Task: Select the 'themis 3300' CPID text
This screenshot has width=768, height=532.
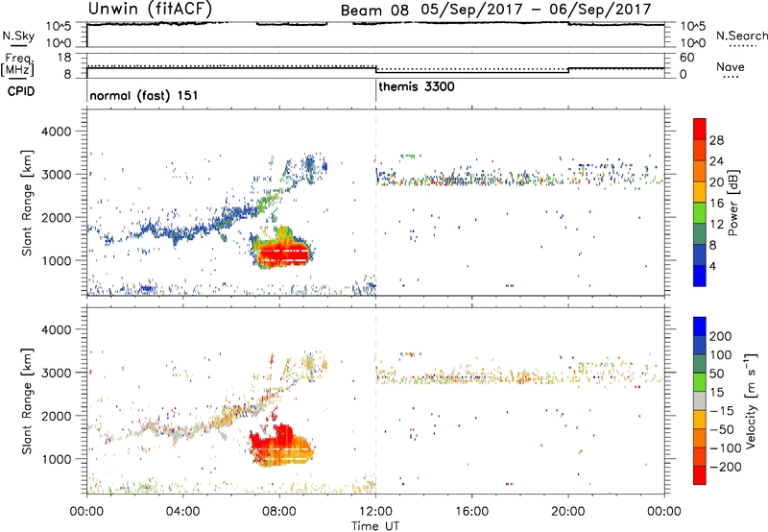Action: (417, 86)
